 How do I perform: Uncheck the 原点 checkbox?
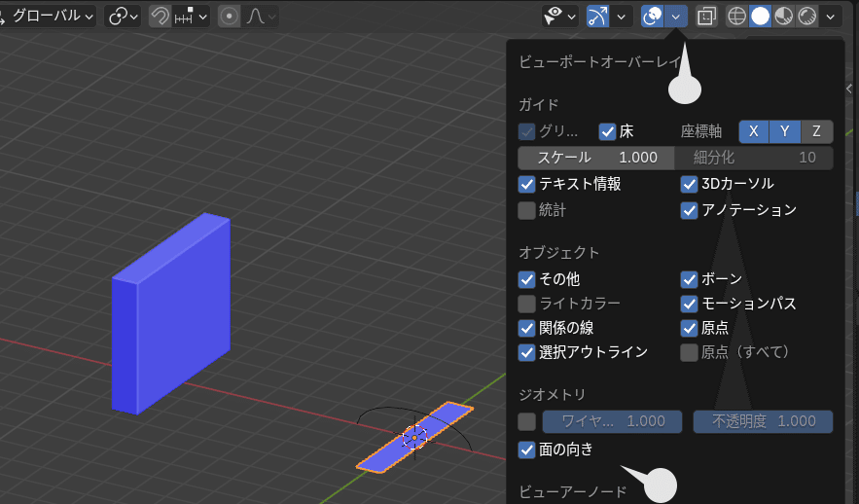point(689,328)
